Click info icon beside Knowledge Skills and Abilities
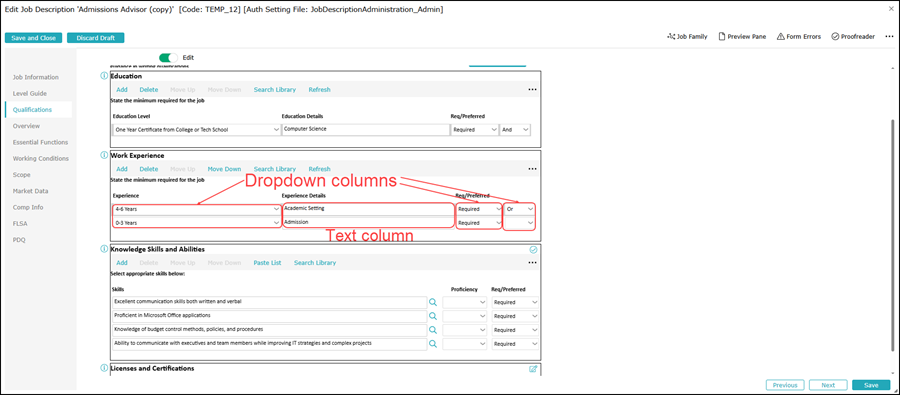900x395 pixels. coord(104,249)
